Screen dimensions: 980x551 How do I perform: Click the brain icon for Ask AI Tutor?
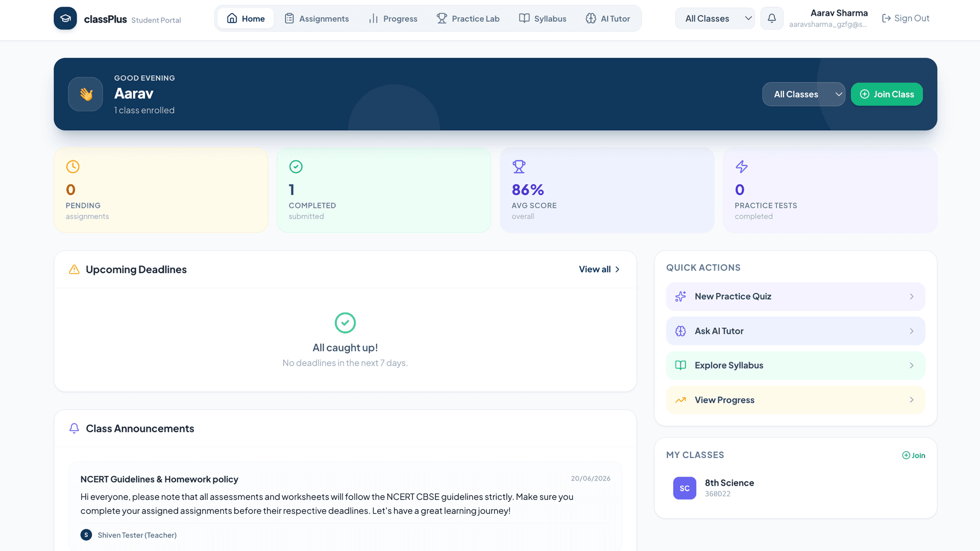(680, 331)
